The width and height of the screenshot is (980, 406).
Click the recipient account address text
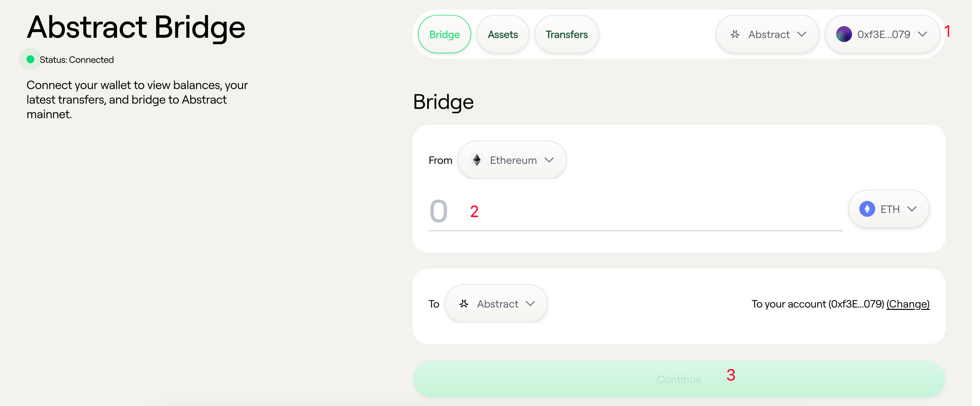pyautogui.click(x=817, y=304)
